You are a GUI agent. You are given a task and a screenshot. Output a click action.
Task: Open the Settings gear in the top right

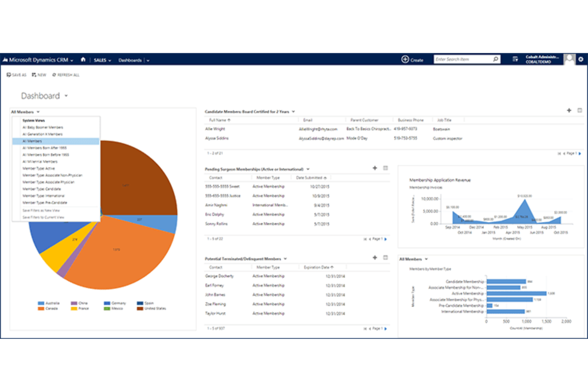581,59
